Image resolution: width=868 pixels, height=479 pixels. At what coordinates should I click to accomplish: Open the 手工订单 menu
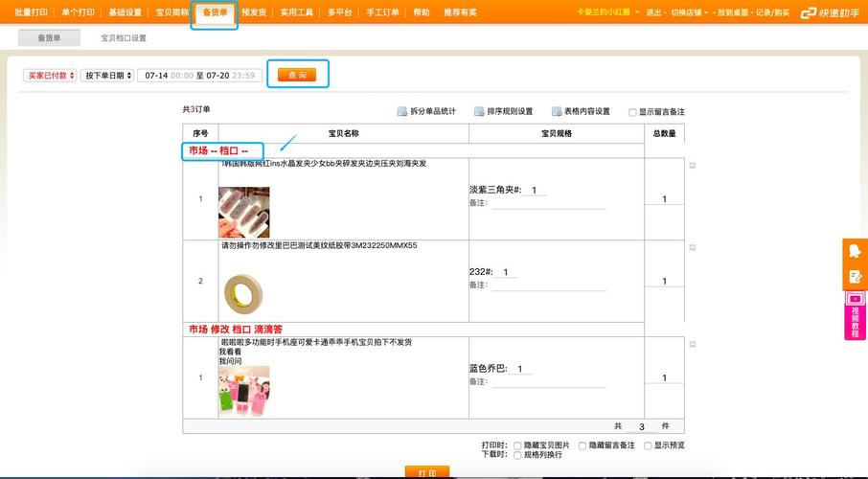tap(382, 12)
